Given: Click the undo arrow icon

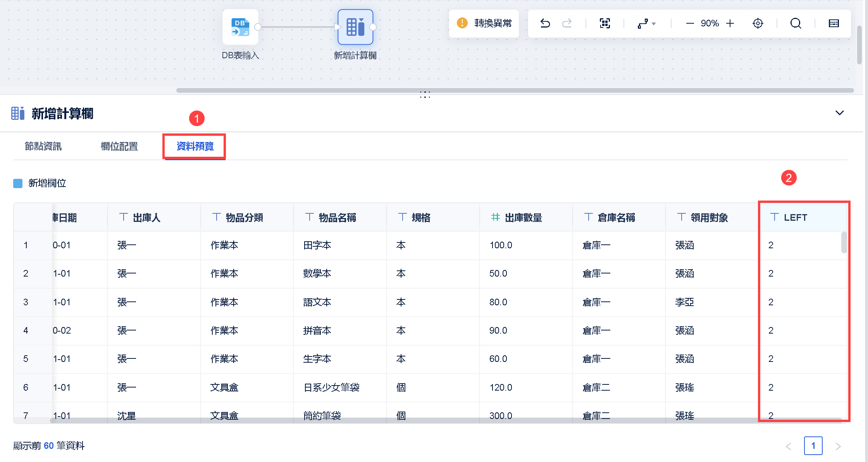Looking at the screenshot, I should tap(545, 23).
